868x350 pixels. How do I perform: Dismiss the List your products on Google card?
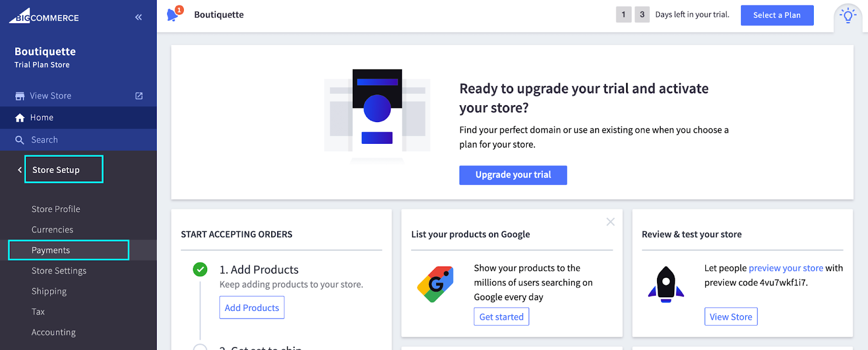[610, 221]
